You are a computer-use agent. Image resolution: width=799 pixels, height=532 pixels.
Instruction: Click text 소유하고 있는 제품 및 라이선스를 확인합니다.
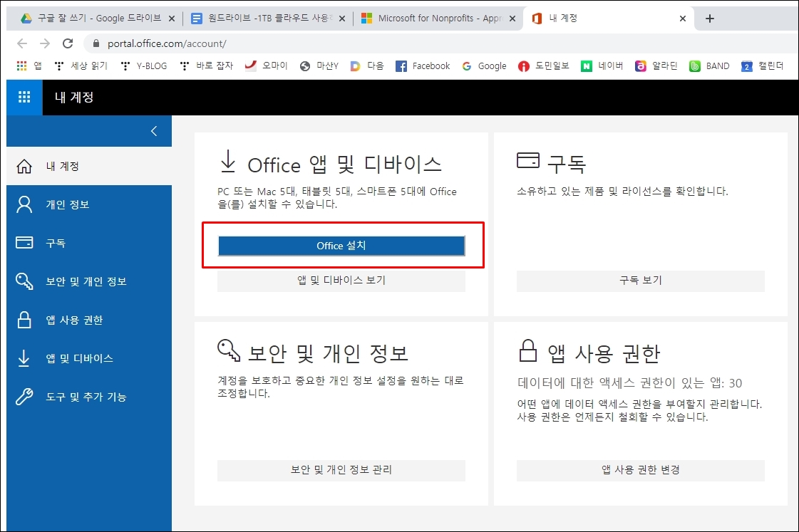(622, 192)
